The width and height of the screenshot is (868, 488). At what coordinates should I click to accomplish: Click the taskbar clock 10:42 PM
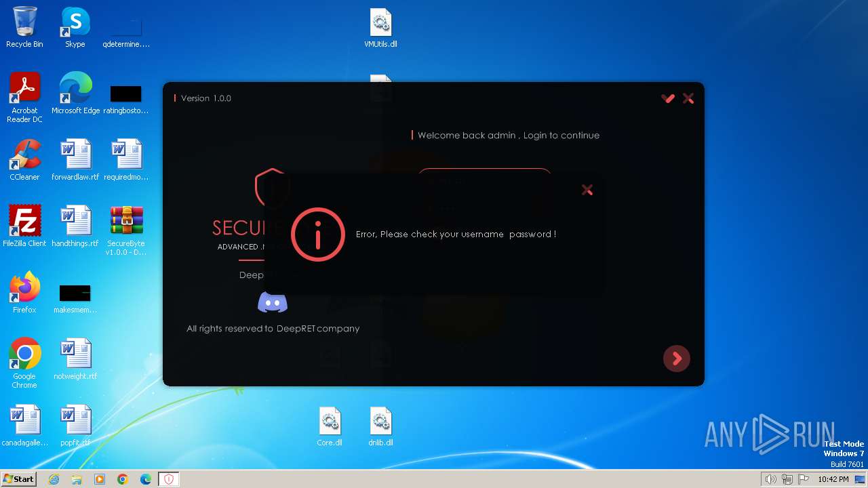click(x=833, y=479)
